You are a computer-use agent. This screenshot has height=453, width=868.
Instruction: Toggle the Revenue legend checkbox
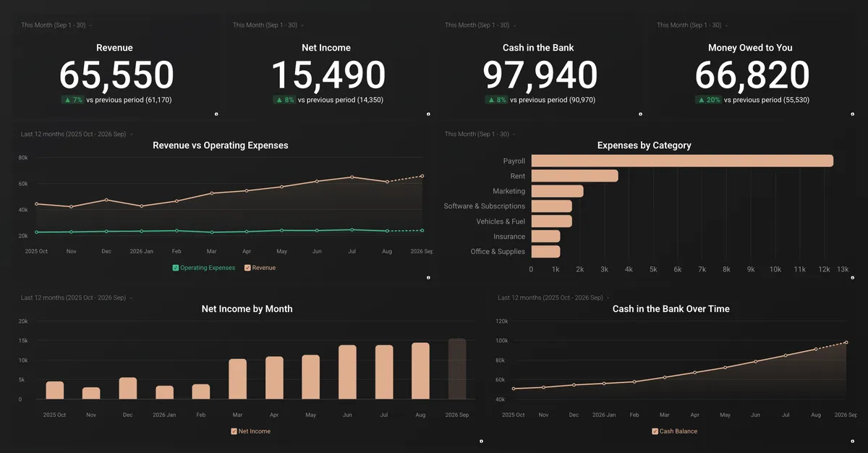[247, 268]
